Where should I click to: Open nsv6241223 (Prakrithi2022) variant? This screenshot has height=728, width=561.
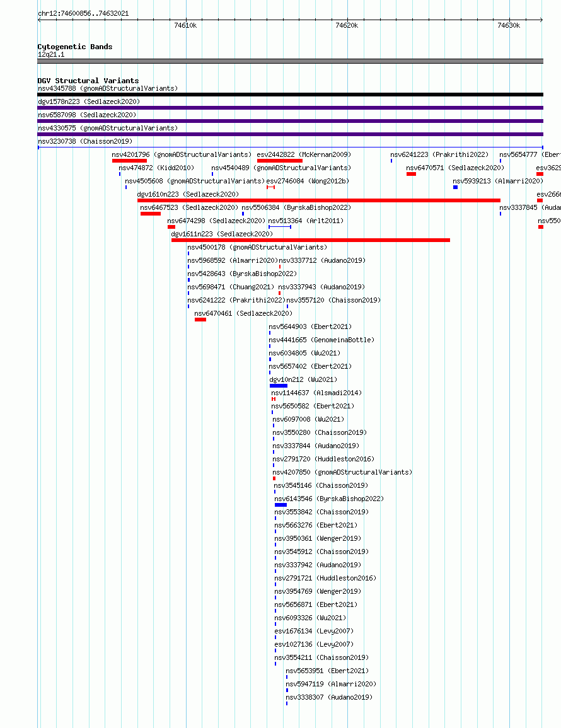(x=439, y=154)
